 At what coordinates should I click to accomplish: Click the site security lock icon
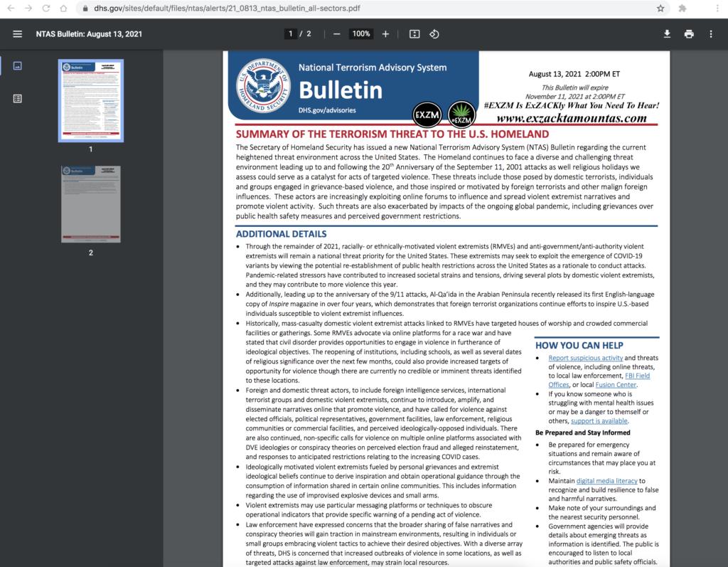pos(85,9)
